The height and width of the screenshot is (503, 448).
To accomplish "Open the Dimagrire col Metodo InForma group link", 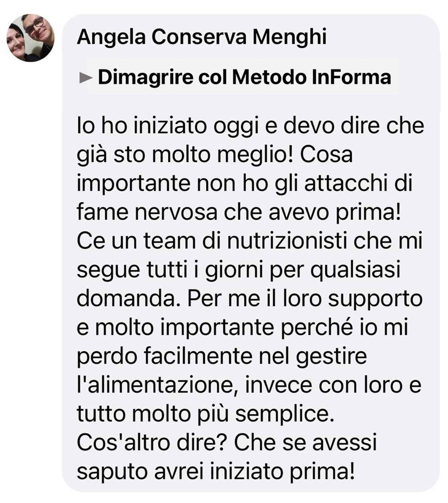I will click(245, 77).
